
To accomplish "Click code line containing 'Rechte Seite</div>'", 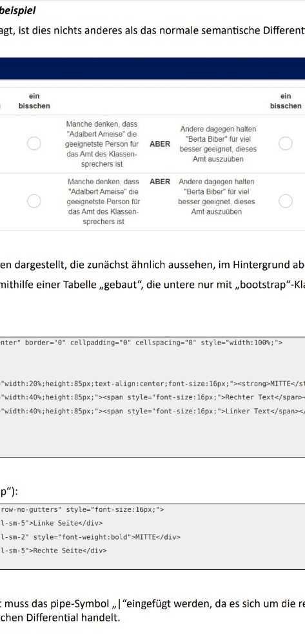I will pyautogui.click(x=54, y=551).
